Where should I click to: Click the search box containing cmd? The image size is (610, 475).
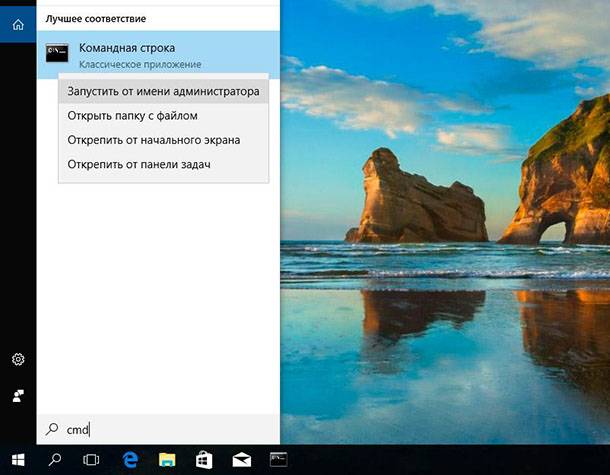click(158, 429)
